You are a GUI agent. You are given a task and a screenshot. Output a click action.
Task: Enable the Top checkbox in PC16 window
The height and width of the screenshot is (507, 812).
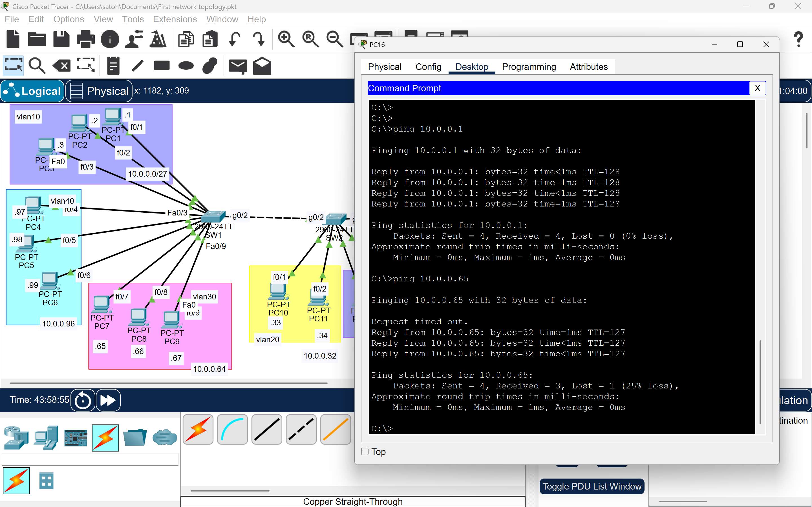click(364, 452)
